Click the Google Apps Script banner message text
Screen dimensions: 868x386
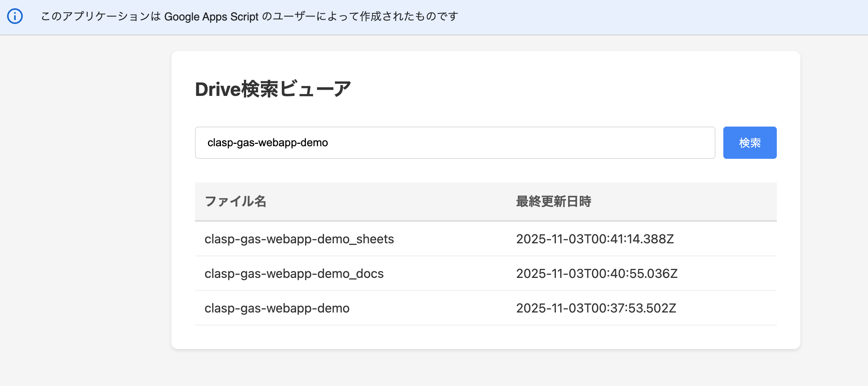click(x=249, y=17)
